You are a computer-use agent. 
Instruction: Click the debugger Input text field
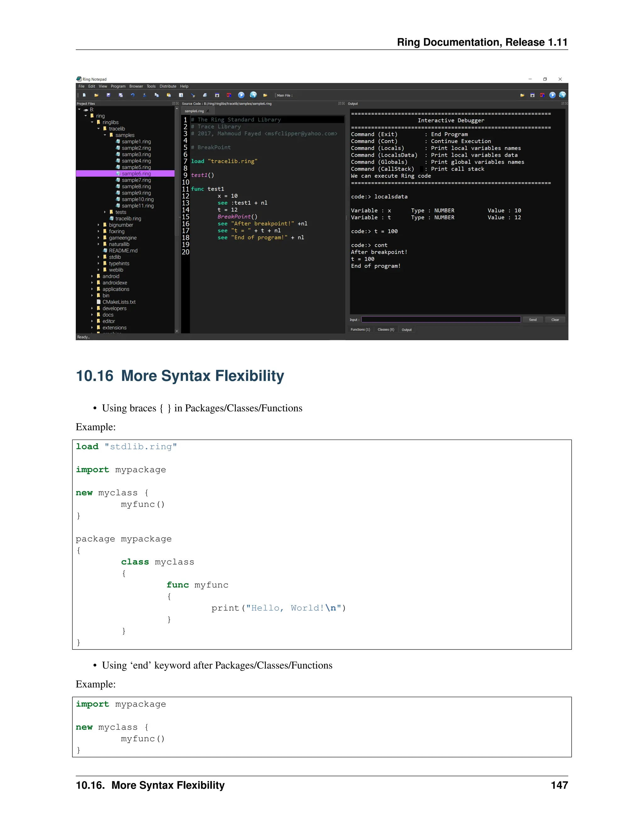[441, 320]
